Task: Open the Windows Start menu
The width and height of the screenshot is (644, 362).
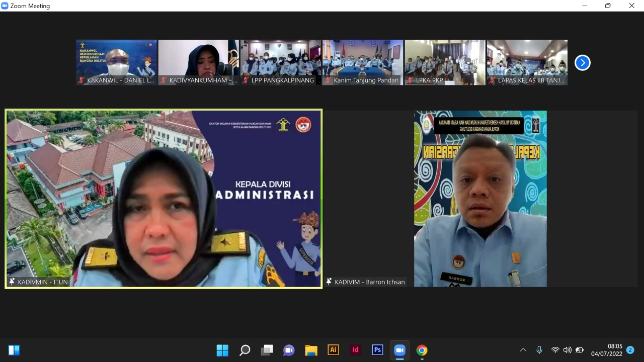Action: [x=222, y=350]
